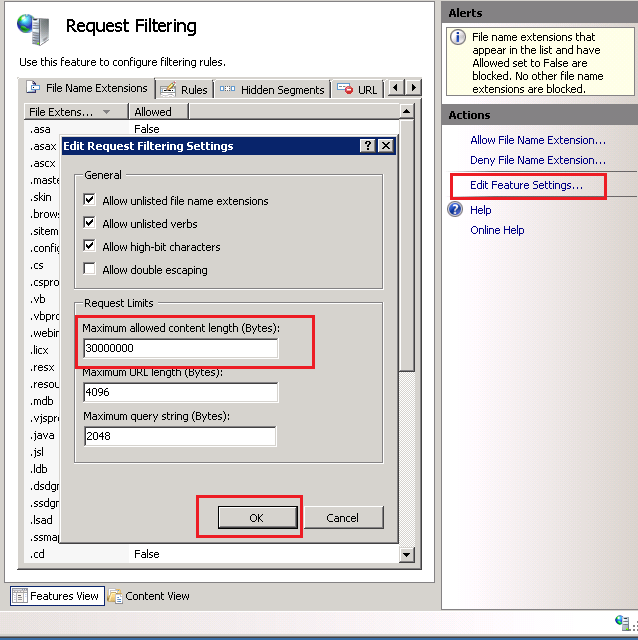
Task: Select the .skin extension row
Action: click(40, 197)
